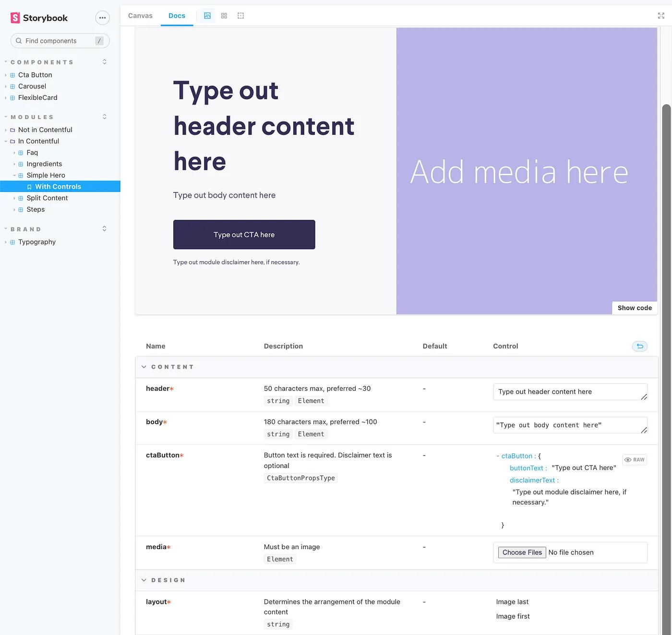Activate the measure/outline dashed-square icon
The height and width of the screenshot is (635, 672).
tap(240, 15)
